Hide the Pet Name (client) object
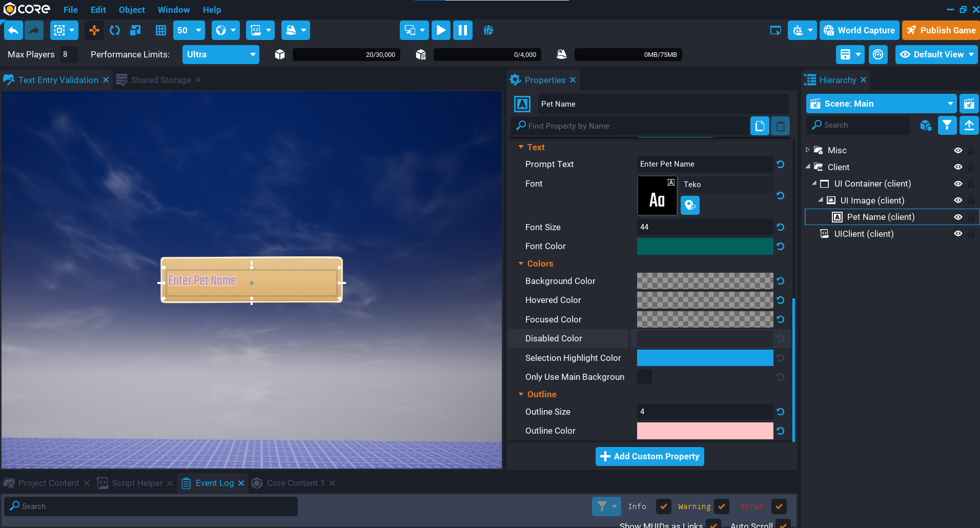The width and height of the screenshot is (980, 528). [957, 217]
